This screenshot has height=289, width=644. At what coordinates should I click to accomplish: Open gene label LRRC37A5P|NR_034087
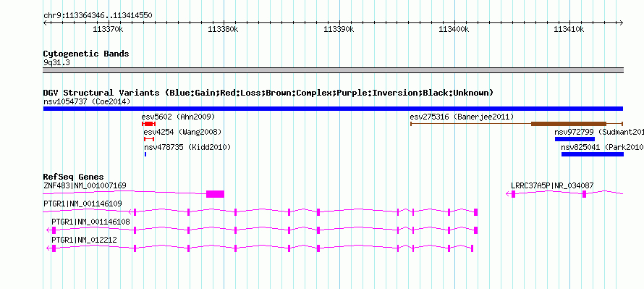click(552, 186)
